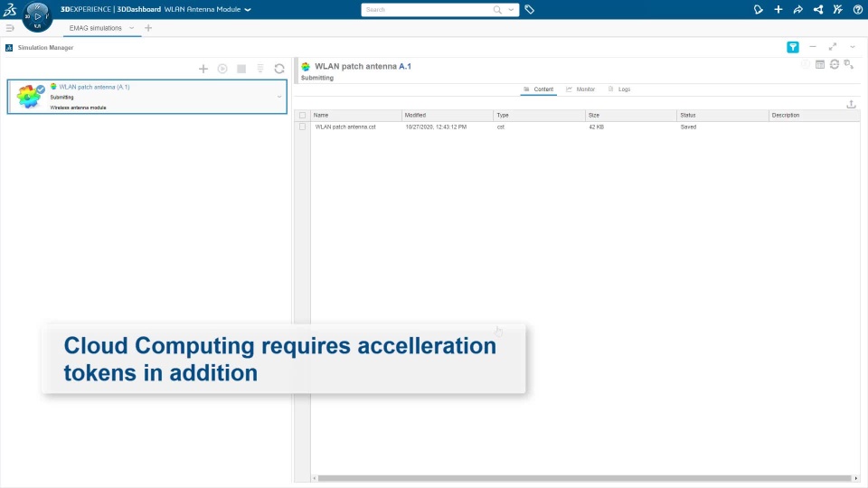Sort by the Modified column header
This screenshot has height=488, width=868.
(x=448, y=115)
